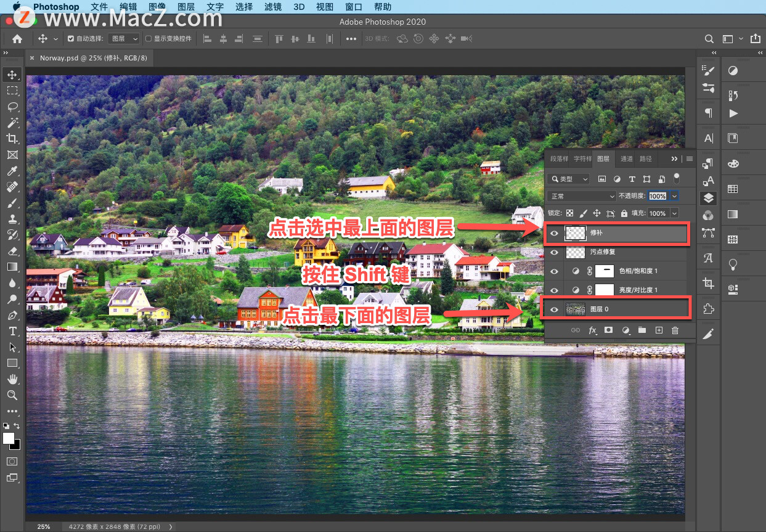Select the Gradient tool

point(12,267)
